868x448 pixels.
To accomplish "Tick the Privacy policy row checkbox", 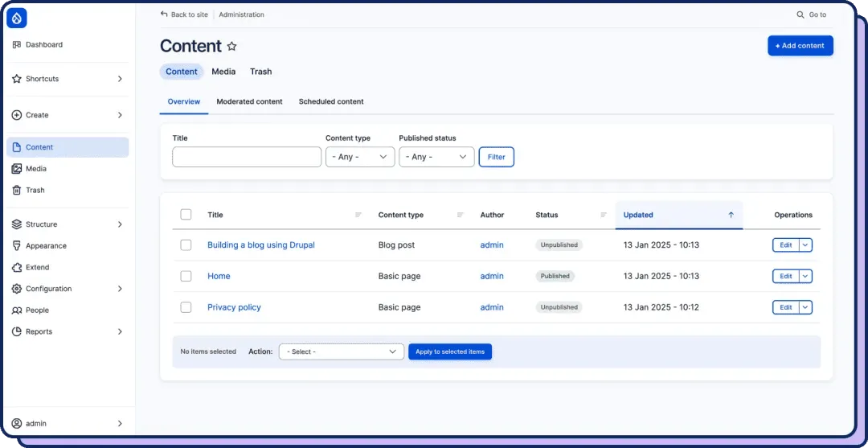I will (x=186, y=307).
